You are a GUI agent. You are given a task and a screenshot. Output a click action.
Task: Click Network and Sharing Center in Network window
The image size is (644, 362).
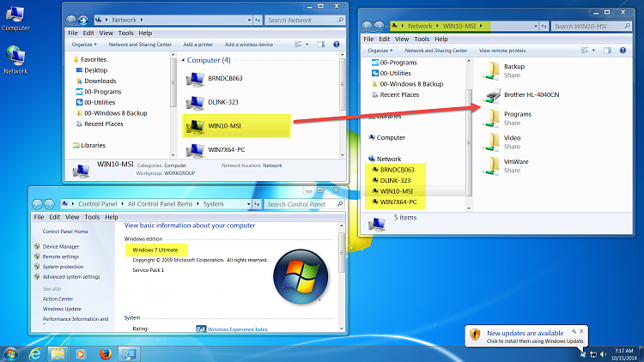140,45
